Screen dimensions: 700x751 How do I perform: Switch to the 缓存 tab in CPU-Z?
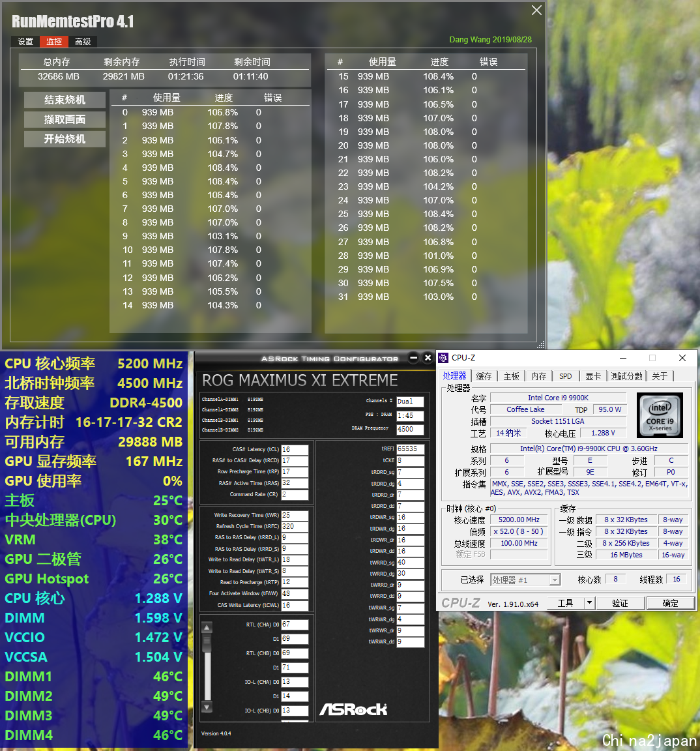[x=484, y=376]
